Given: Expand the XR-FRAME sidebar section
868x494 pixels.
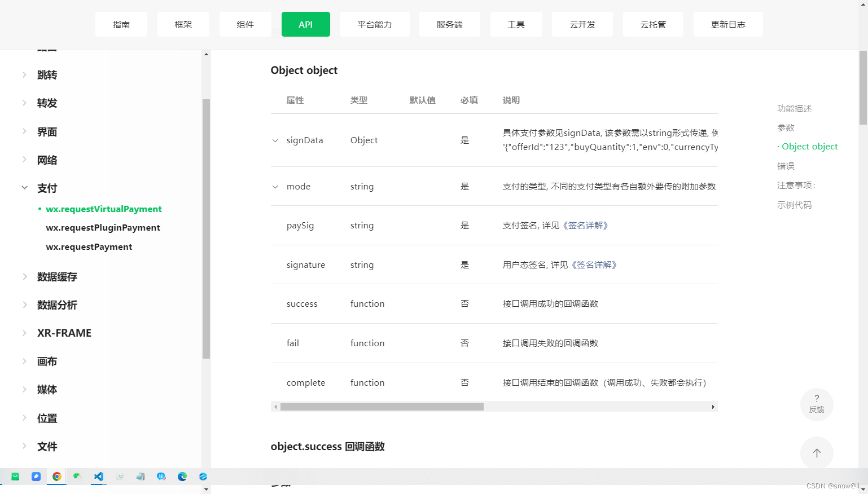Looking at the screenshot, I should [24, 333].
